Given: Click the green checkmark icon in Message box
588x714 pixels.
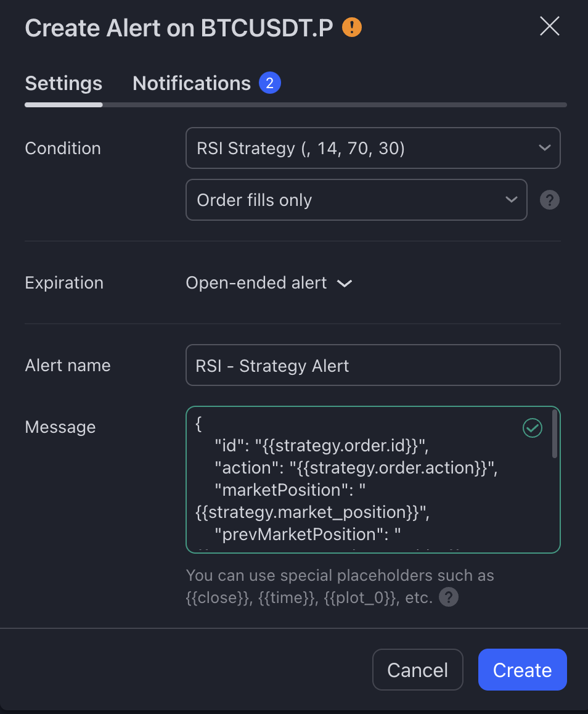Looking at the screenshot, I should [533, 428].
